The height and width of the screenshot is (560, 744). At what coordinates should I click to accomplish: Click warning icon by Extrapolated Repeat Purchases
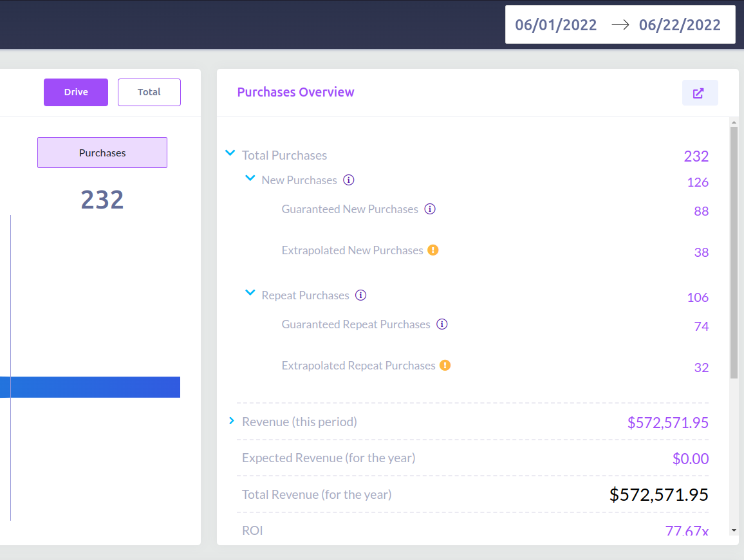click(445, 366)
